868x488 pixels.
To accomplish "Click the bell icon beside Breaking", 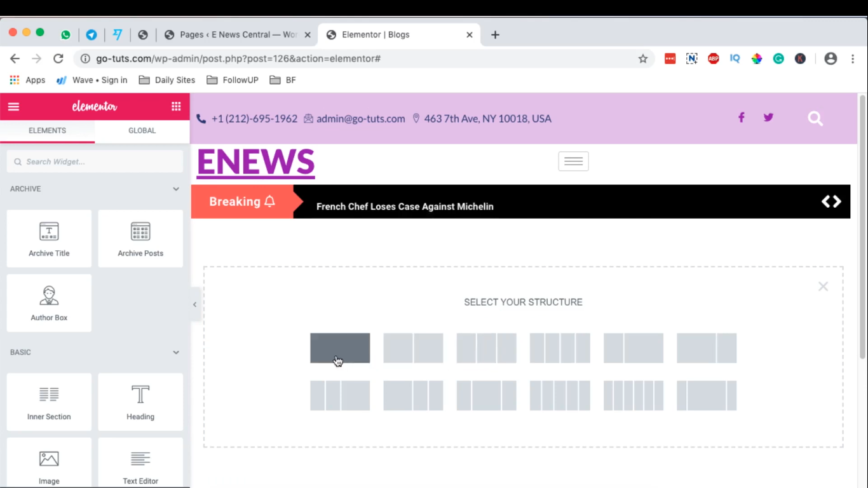I will click(269, 201).
